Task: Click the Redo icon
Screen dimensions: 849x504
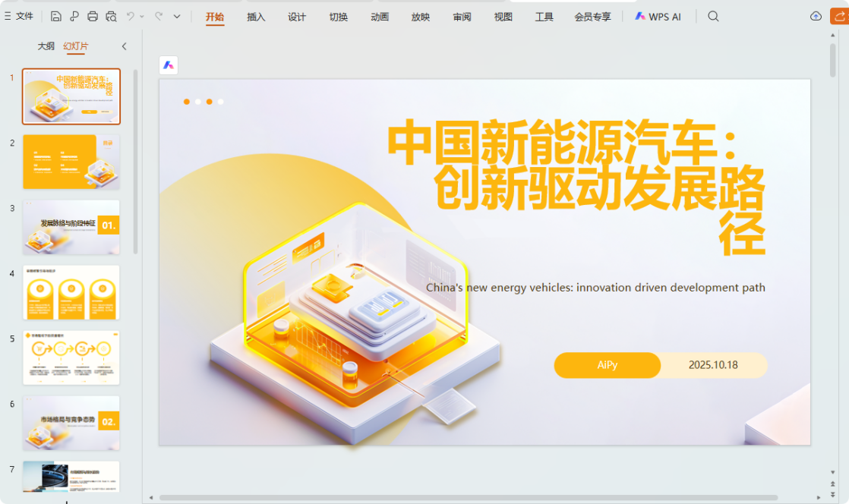Action: point(158,16)
